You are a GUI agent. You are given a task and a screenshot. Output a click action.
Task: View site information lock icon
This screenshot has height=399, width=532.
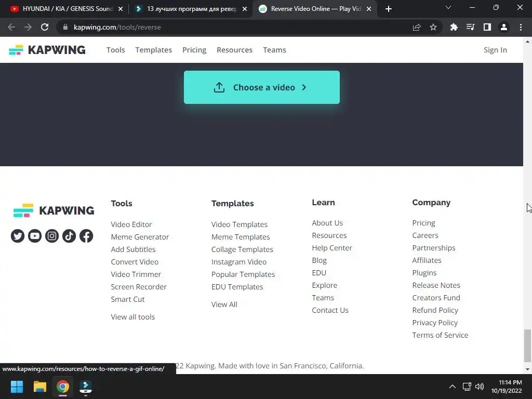coord(65,27)
